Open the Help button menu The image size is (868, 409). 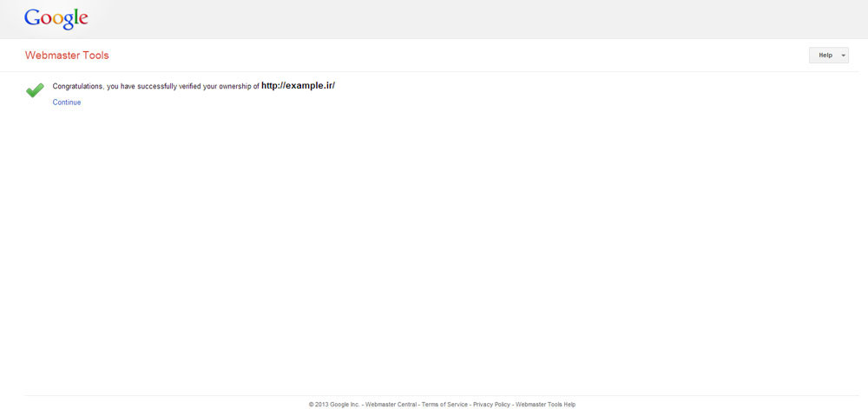pyautogui.click(x=825, y=56)
